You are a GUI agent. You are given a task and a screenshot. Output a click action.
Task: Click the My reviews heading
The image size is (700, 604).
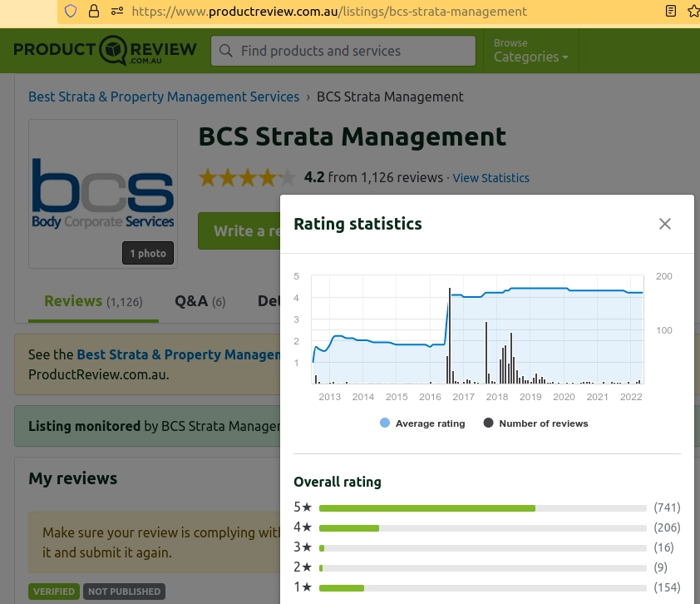[x=73, y=478]
